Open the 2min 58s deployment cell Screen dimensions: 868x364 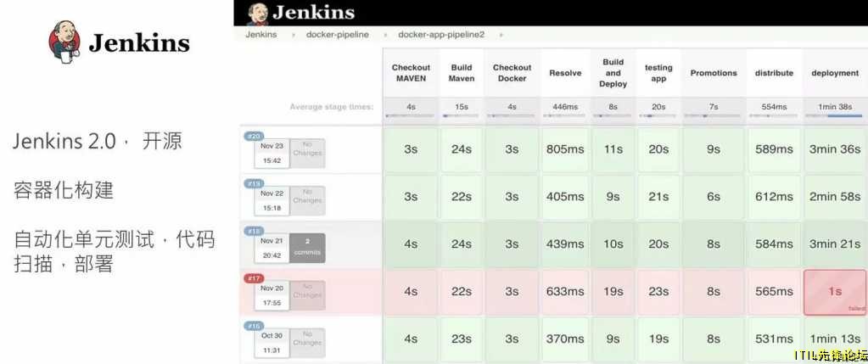[x=835, y=197]
